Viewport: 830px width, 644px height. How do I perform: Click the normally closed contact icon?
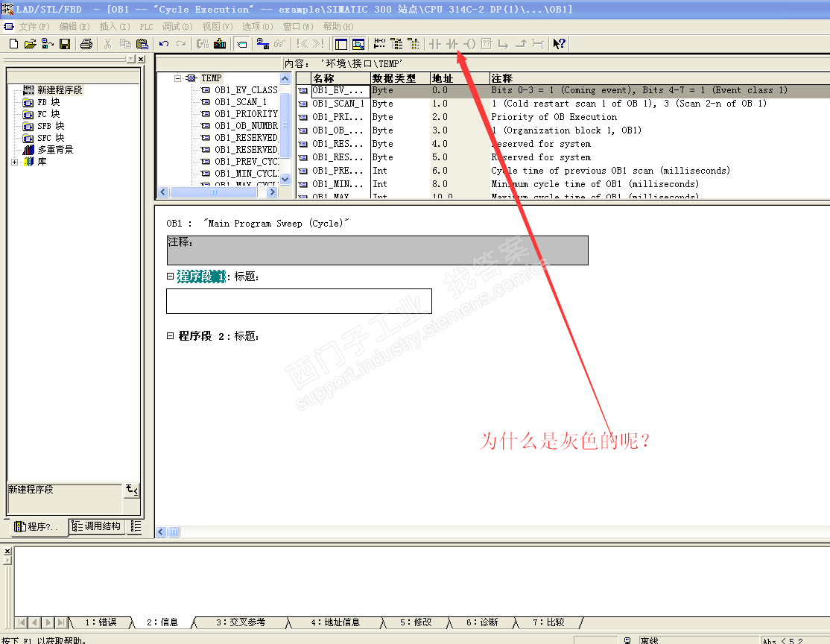(452, 44)
